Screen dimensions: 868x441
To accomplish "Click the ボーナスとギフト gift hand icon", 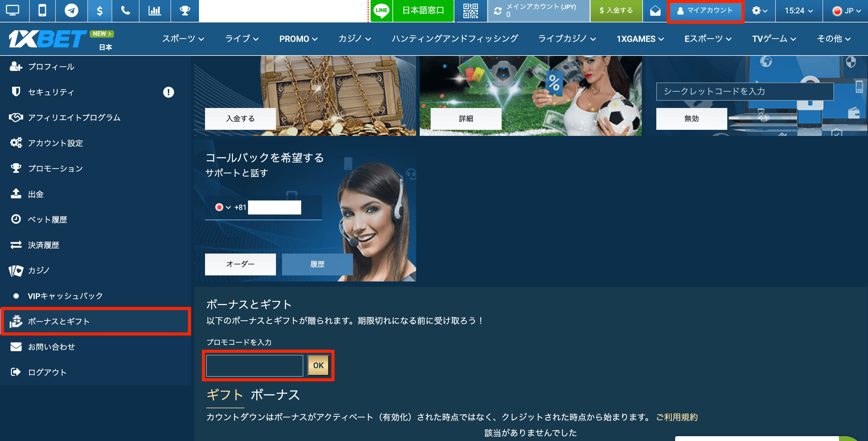I will tap(15, 321).
